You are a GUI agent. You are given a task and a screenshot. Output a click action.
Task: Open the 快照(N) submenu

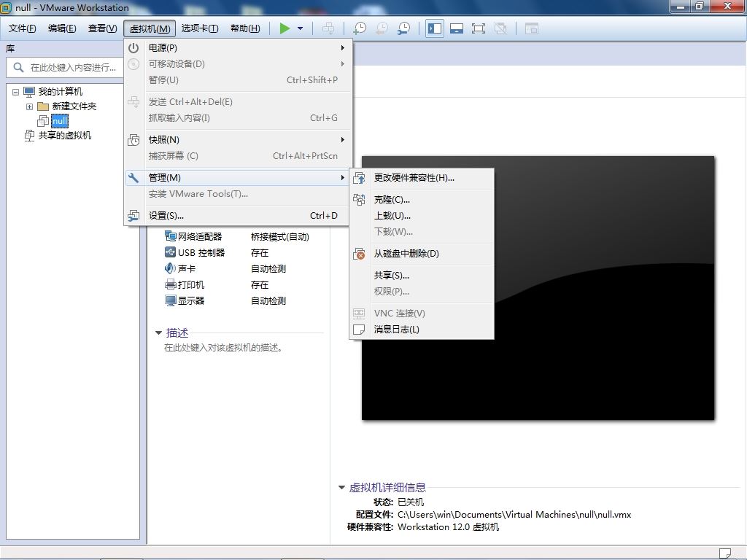coord(237,139)
